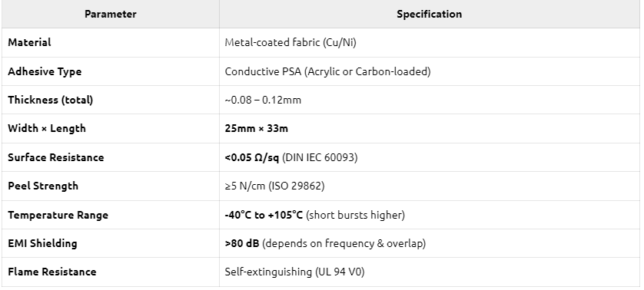The width and height of the screenshot is (644, 290).
Task: Click the Conductive PSA specification text
Action: click(x=327, y=71)
